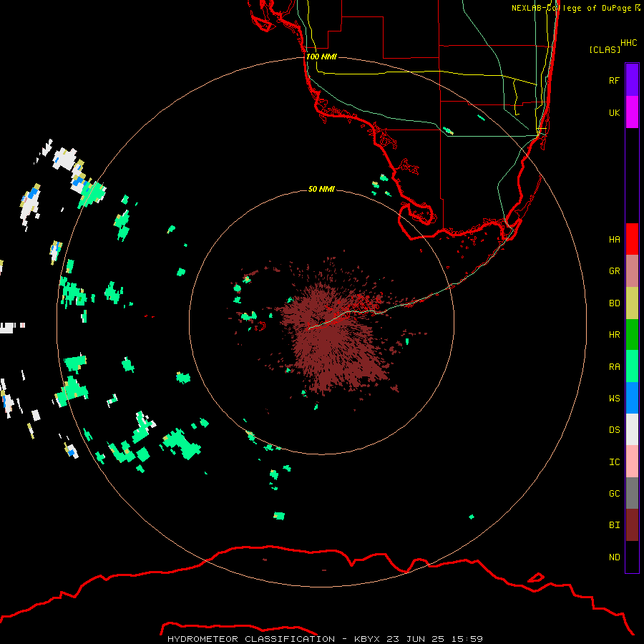Click the ND black legend swatch
Screen dimensions: 644x644
(x=632, y=557)
